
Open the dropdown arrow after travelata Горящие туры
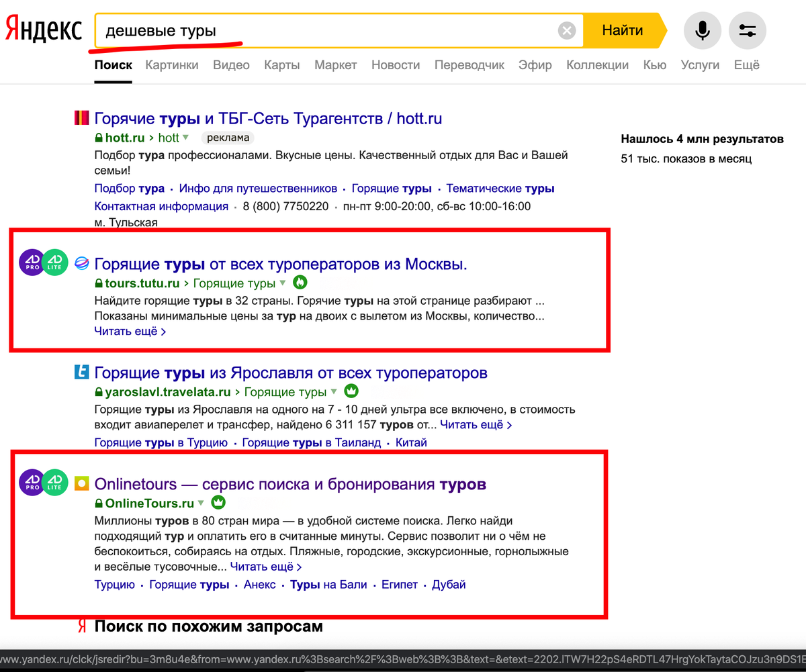[334, 392]
